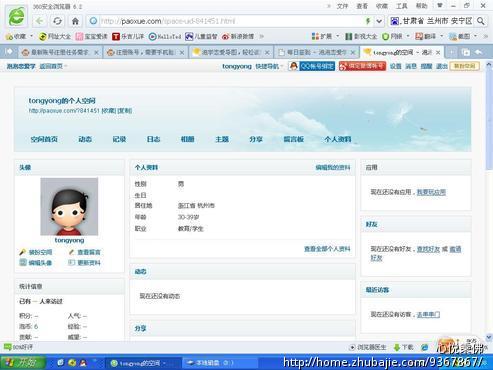493x370 pixels.
Task: Open the 查看 menu
Action: [x=362, y=6]
